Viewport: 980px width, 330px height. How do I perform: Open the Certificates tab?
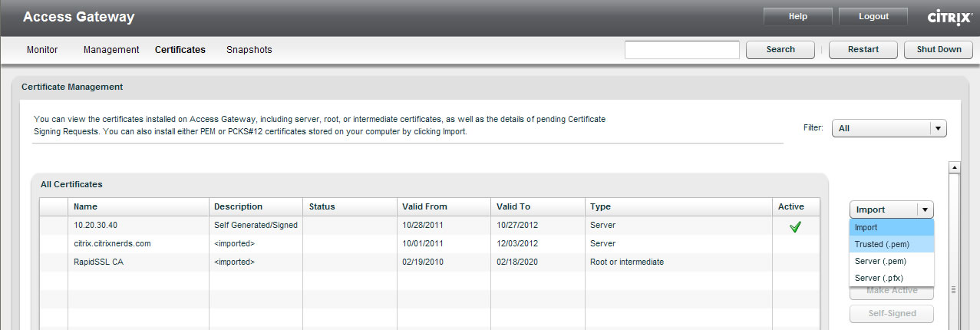point(180,50)
